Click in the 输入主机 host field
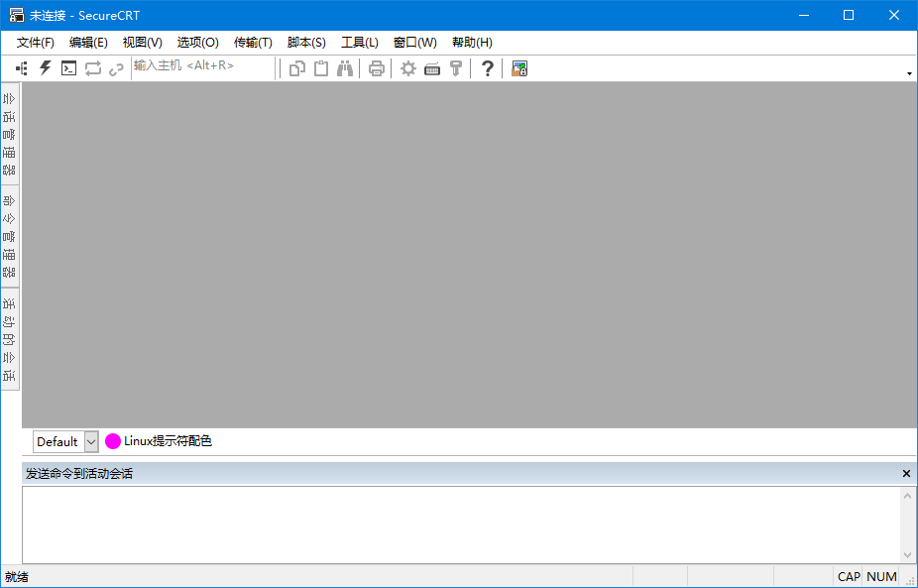Viewport: 918px width, 588px height. click(x=203, y=66)
